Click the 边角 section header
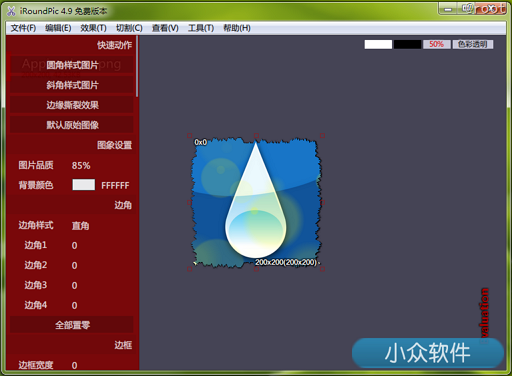 [x=123, y=205]
